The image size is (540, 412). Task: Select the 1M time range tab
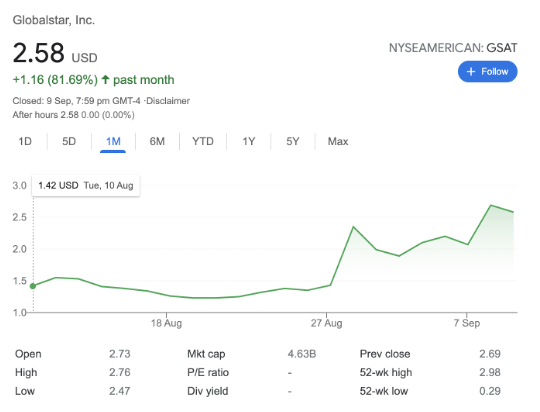[x=113, y=142]
